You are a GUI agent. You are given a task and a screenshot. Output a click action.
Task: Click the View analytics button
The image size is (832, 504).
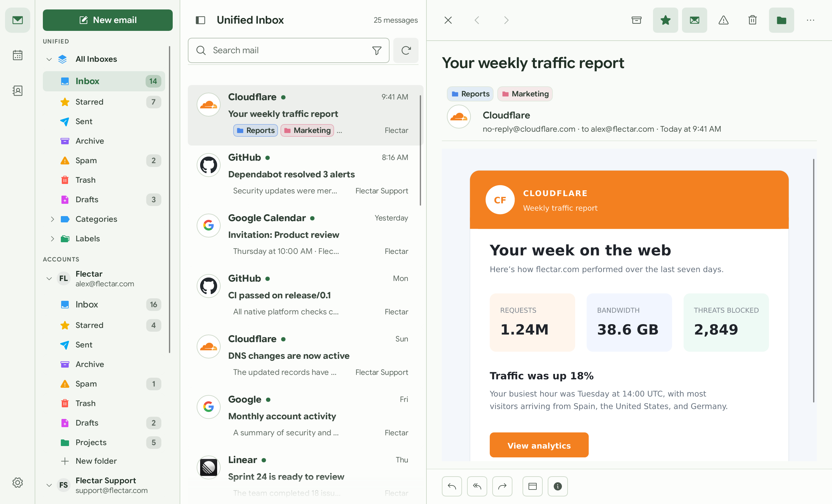[539, 445]
